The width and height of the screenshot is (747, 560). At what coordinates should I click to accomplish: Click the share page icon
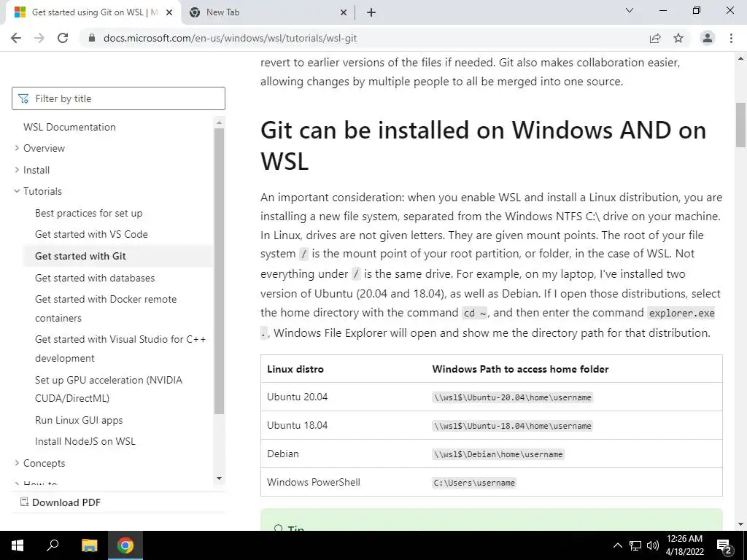tap(655, 38)
